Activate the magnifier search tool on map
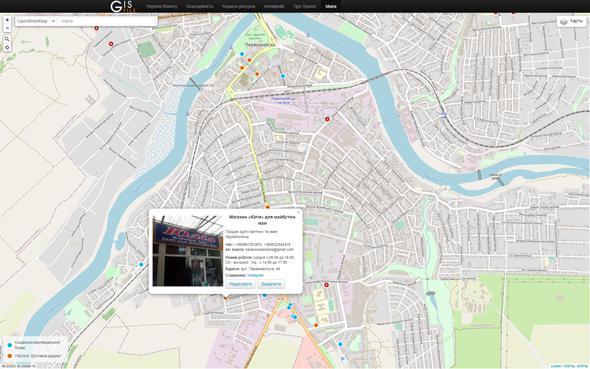 tap(7, 39)
